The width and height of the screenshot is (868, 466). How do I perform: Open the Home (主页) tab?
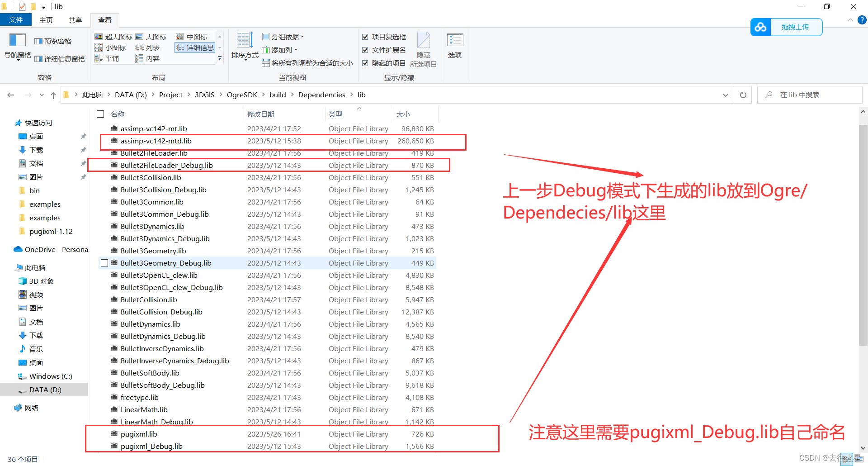pyautogui.click(x=46, y=20)
